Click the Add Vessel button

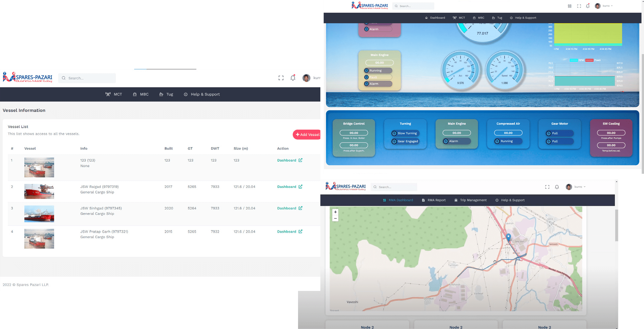click(x=307, y=135)
